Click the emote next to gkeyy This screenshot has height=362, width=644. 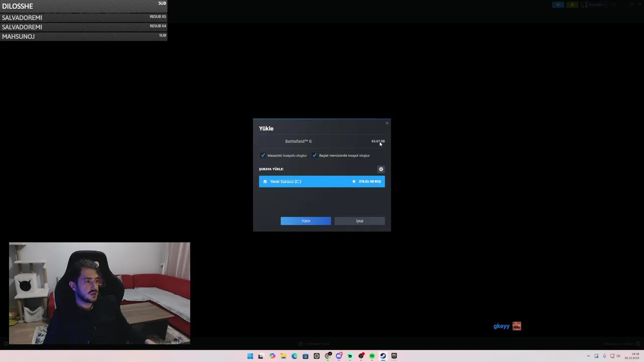coord(517,326)
